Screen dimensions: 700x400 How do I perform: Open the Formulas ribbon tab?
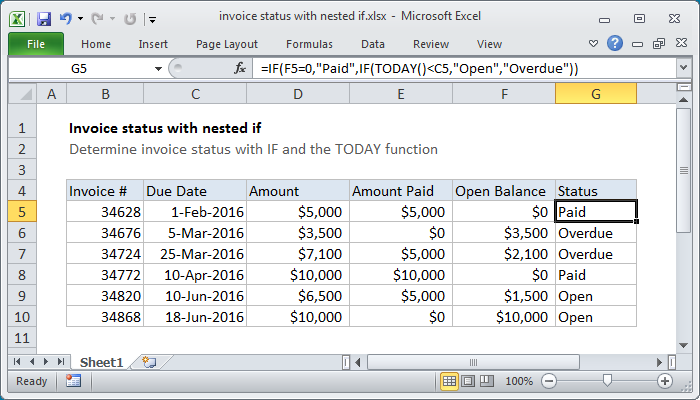309,44
